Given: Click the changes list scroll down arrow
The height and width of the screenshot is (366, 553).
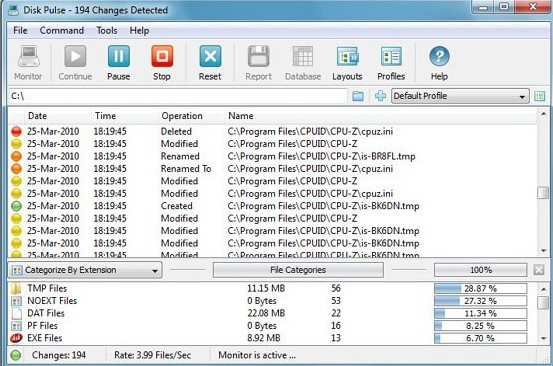Looking at the screenshot, I should [x=543, y=251].
